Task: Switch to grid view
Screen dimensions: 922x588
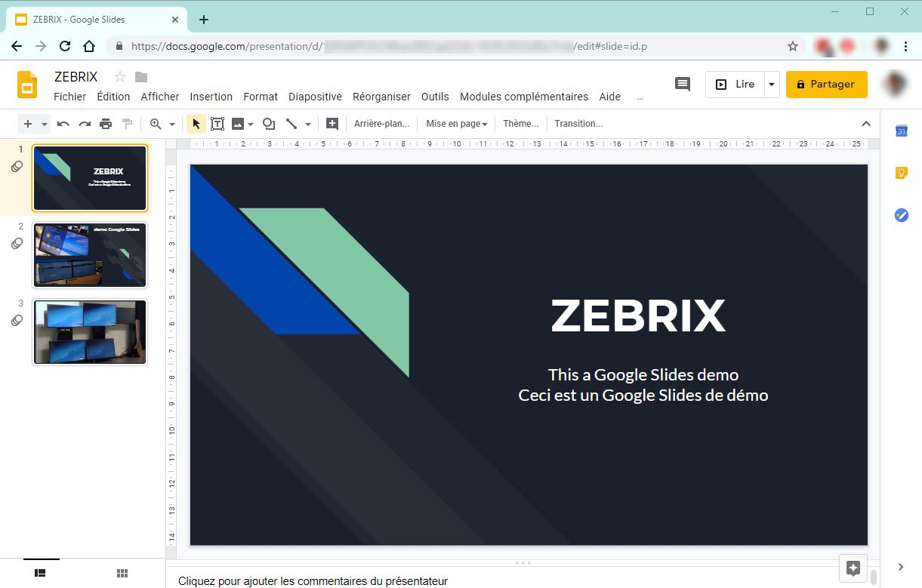Action: coord(122,573)
